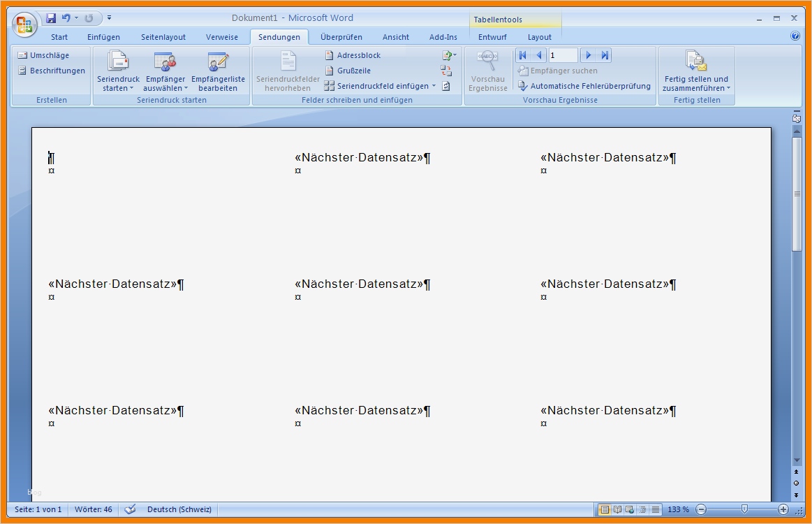
Task: Open the Seriendruck starten dropdown
Action: point(117,72)
